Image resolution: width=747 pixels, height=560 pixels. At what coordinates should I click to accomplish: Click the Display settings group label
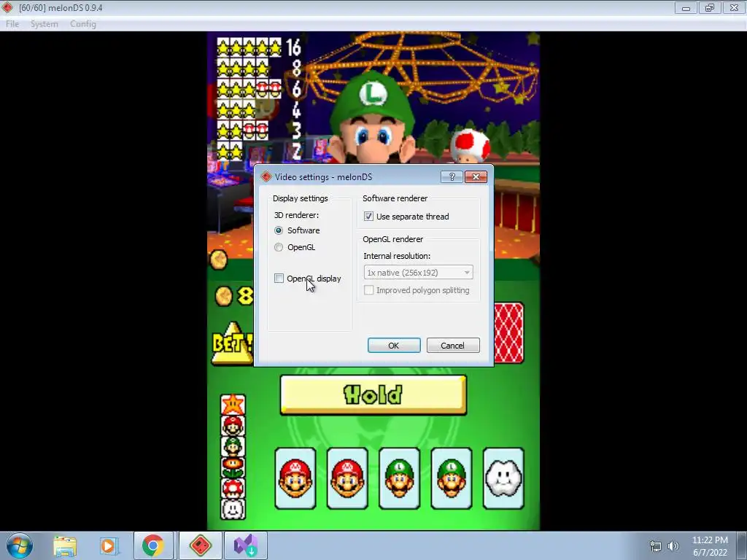pyautogui.click(x=300, y=198)
